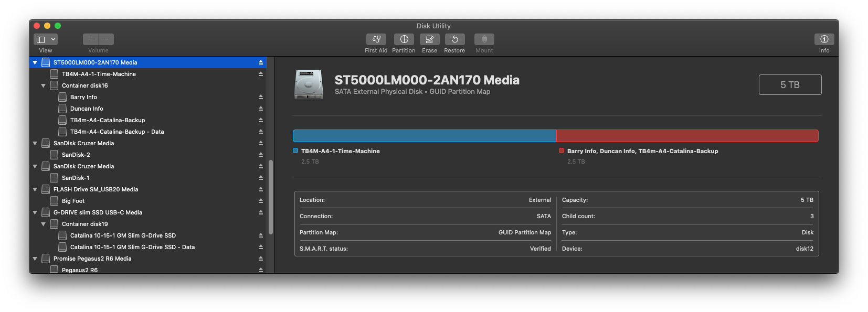The height and width of the screenshot is (312, 868).
Task: Click the Restore toolbar icon
Action: (454, 39)
